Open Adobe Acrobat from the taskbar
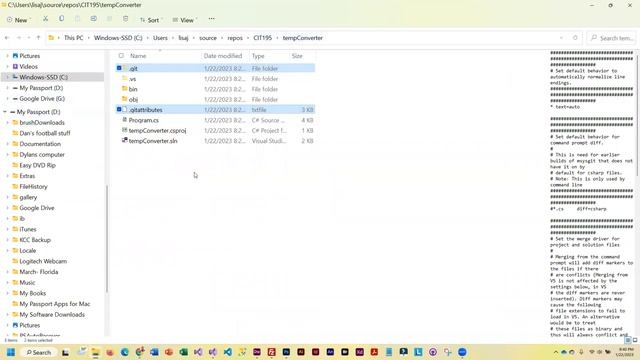640x360 pixels. [374, 352]
